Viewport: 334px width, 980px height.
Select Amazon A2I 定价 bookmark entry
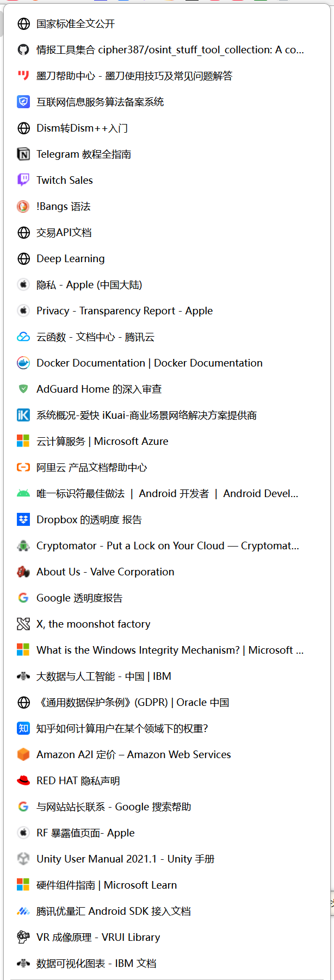tap(134, 755)
